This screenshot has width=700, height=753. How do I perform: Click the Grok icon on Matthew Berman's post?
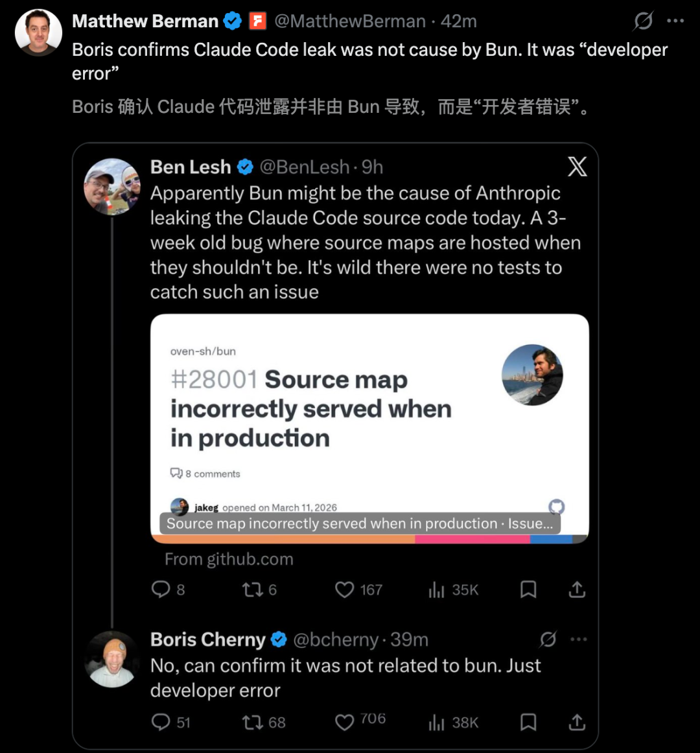pos(643,21)
